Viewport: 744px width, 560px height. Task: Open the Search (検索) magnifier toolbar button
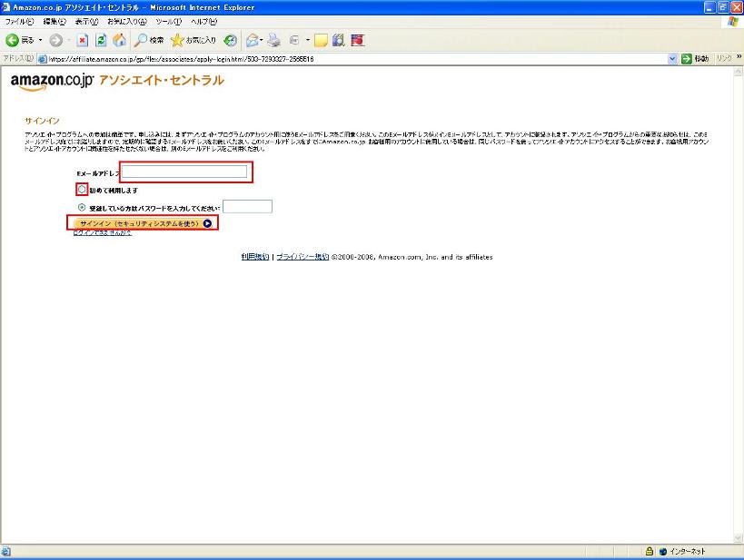(148, 40)
